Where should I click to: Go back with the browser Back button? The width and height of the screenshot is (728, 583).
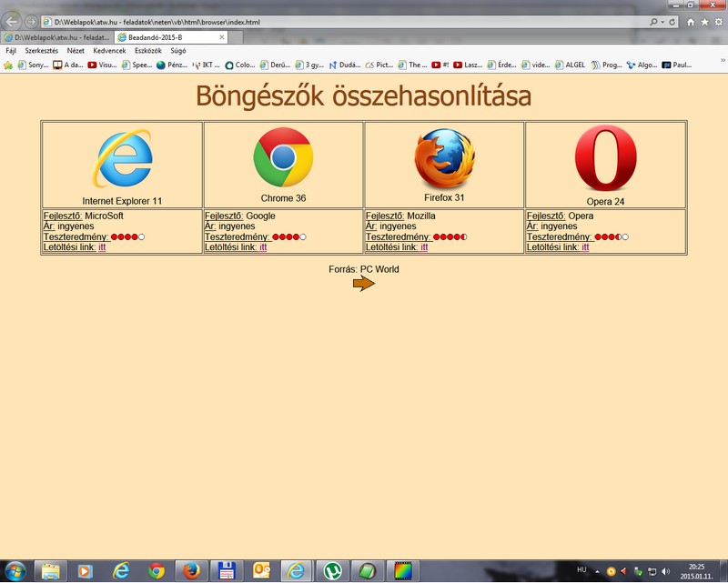click(x=11, y=21)
